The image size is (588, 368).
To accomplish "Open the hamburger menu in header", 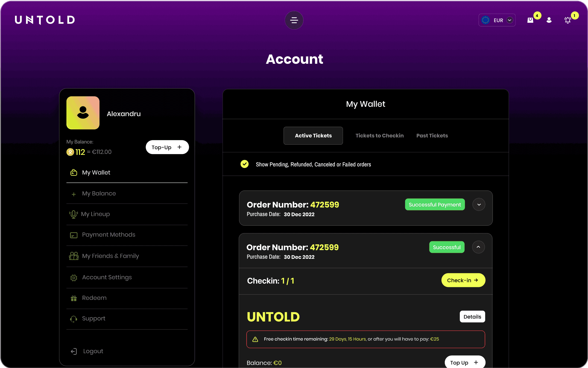I will [294, 20].
